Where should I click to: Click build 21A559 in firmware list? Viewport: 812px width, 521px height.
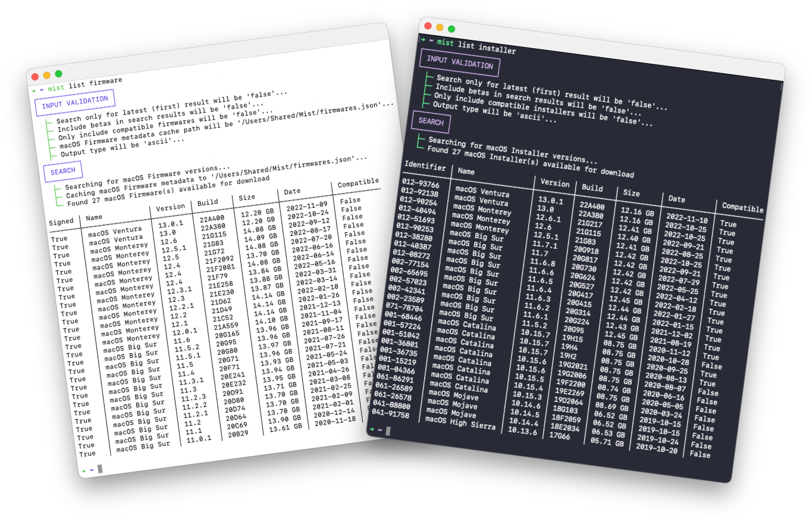tap(226, 326)
